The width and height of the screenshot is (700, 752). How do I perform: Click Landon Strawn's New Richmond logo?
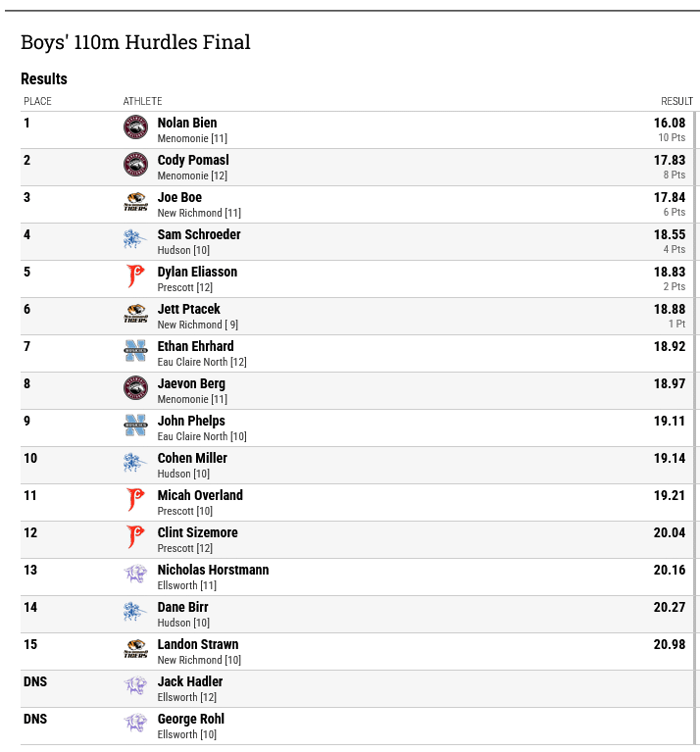(x=135, y=649)
